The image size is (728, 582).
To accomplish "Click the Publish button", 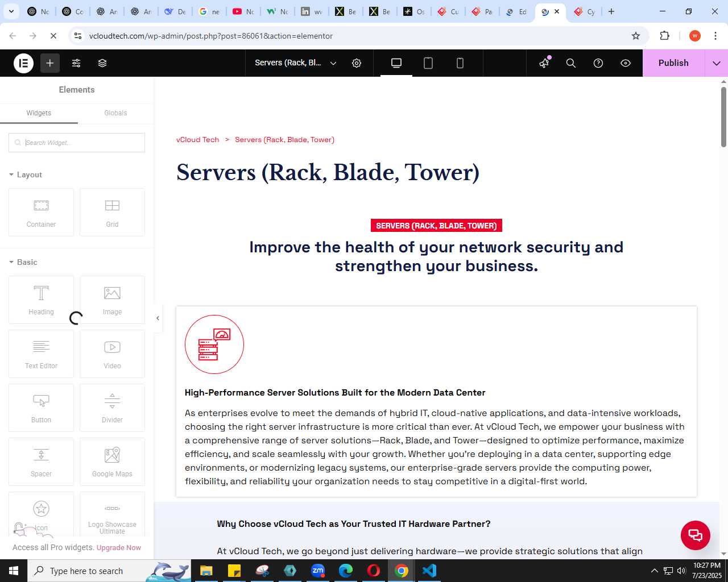I will (x=673, y=63).
